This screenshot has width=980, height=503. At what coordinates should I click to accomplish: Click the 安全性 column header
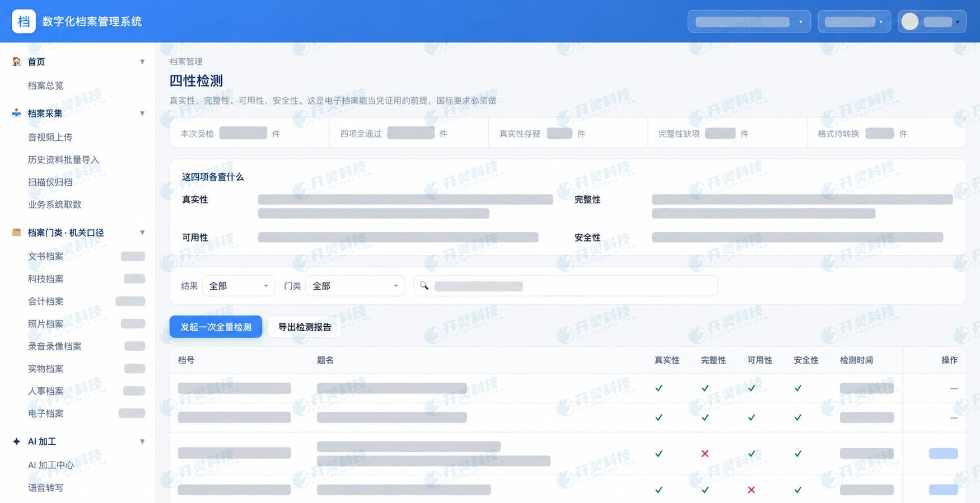(806, 360)
